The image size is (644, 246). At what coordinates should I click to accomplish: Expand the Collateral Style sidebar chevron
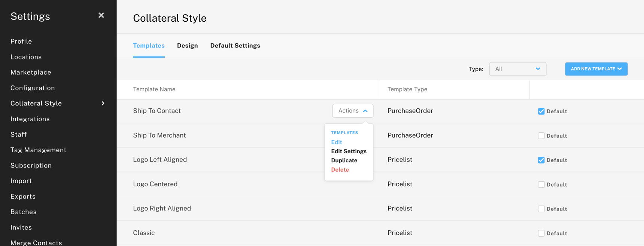[x=103, y=104]
